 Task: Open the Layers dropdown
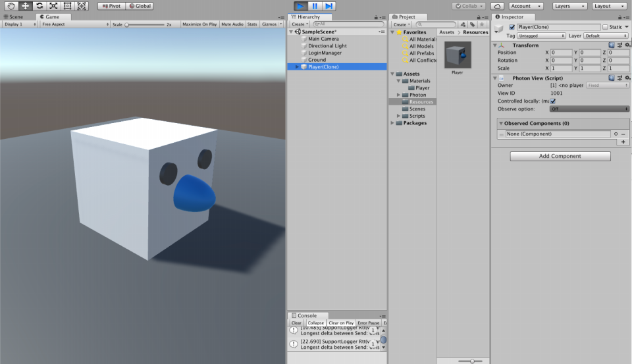click(x=569, y=6)
